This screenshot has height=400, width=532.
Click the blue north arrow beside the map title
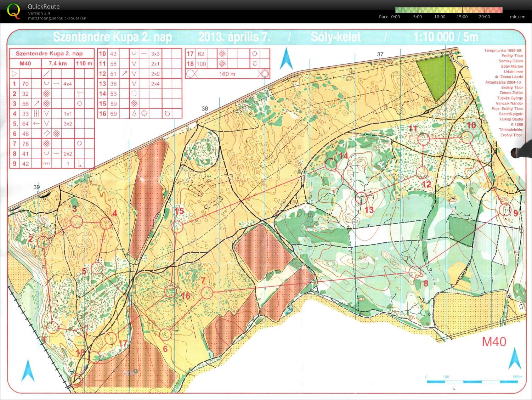pos(286,60)
